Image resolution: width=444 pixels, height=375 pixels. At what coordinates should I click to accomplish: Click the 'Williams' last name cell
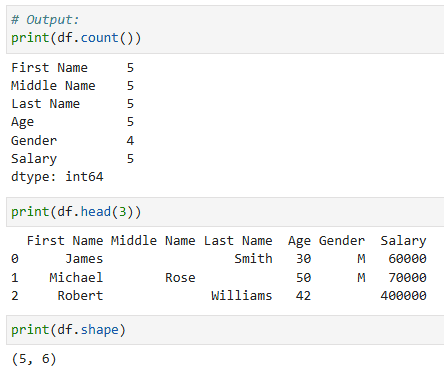[x=242, y=295]
